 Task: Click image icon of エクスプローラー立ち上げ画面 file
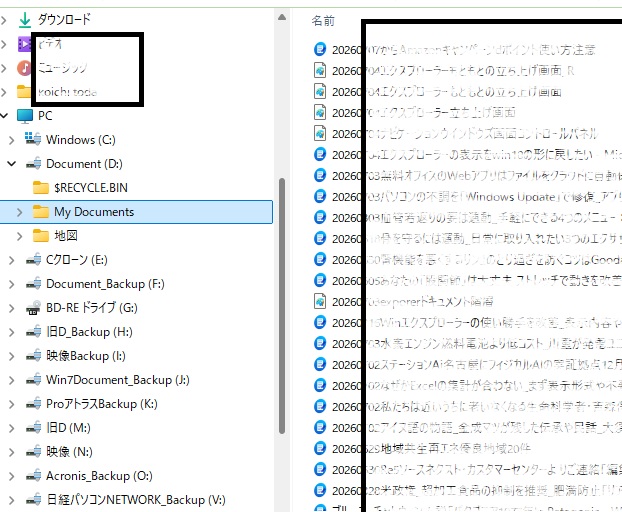point(320,113)
